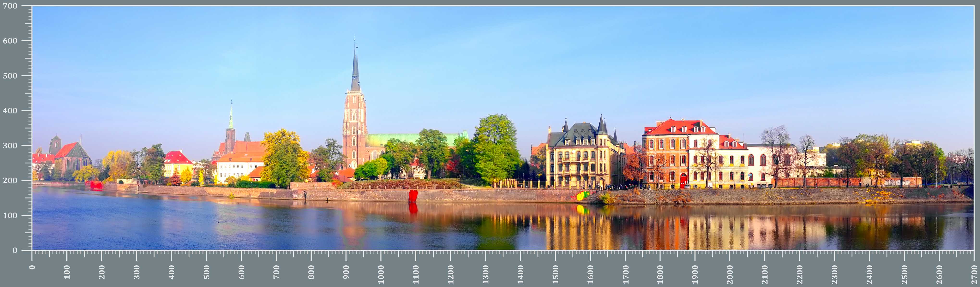This screenshot has width=980, height=287.
Task: Click the 200 label on the vertical ruler
Action: point(10,181)
